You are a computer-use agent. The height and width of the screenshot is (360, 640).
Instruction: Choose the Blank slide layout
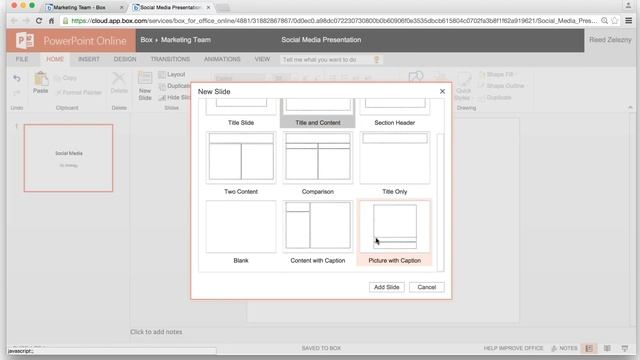tap(241, 227)
